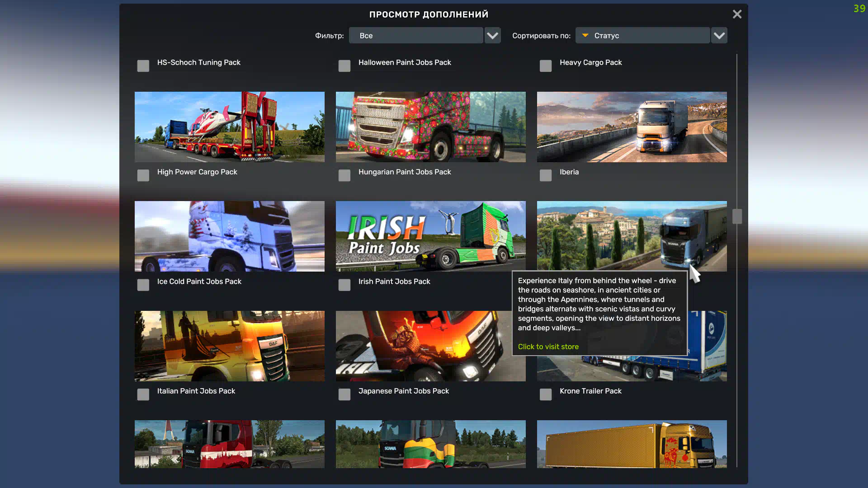Click the Ice Cold Paint Jobs Pack label
Image resolution: width=868 pixels, height=488 pixels.
pos(199,282)
